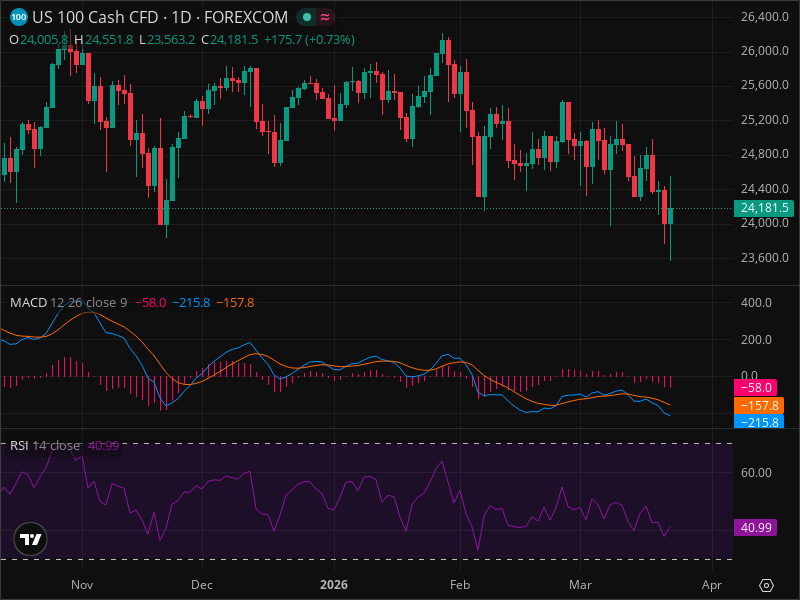Image resolution: width=800 pixels, height=600 pixels.
Task: Click the Apr label on time axis
Action: [712, 585]
